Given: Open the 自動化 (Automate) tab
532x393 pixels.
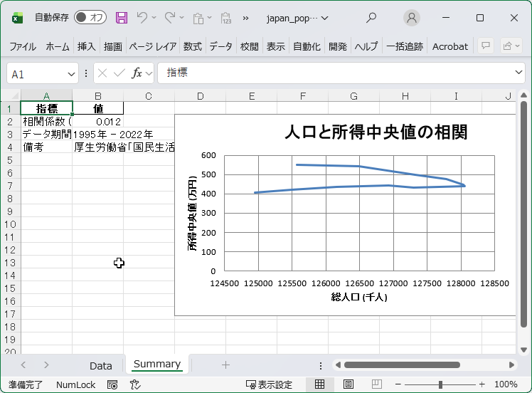Looking at the screenshot, I should click(307, 46).
